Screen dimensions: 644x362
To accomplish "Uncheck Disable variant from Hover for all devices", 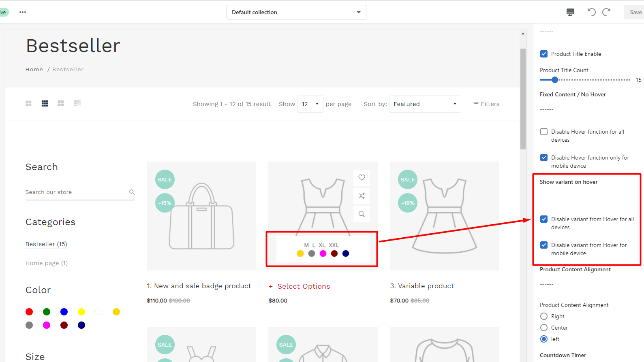I will point(544,219).
